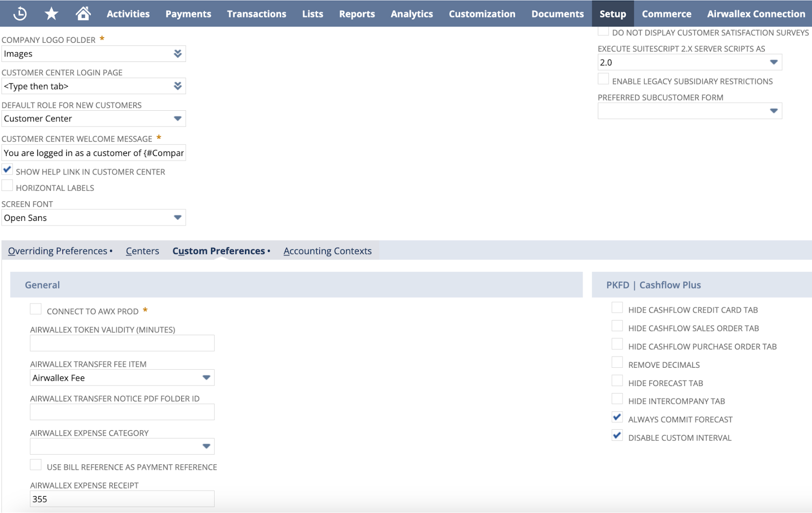Open the Preferred Subcustomer Form dropdown arrow

pos(773,110)
